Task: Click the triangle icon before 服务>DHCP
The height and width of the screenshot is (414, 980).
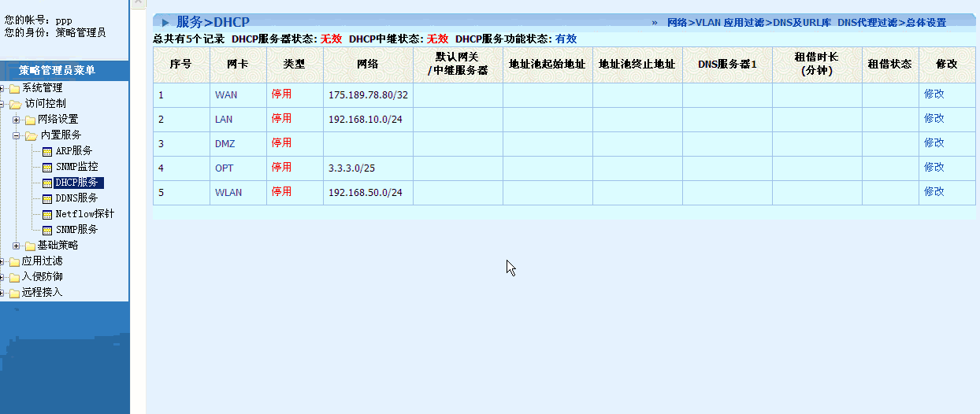Action: 165,23
